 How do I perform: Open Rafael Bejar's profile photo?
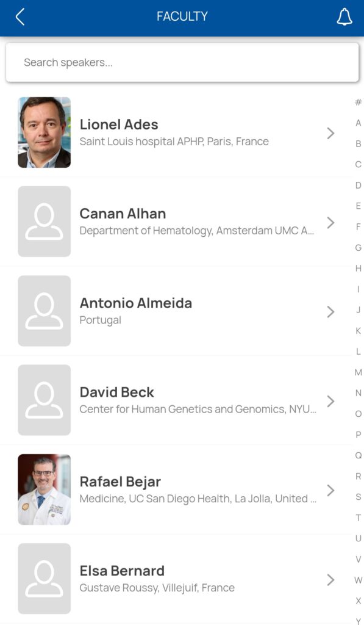(x=45, y=490)
